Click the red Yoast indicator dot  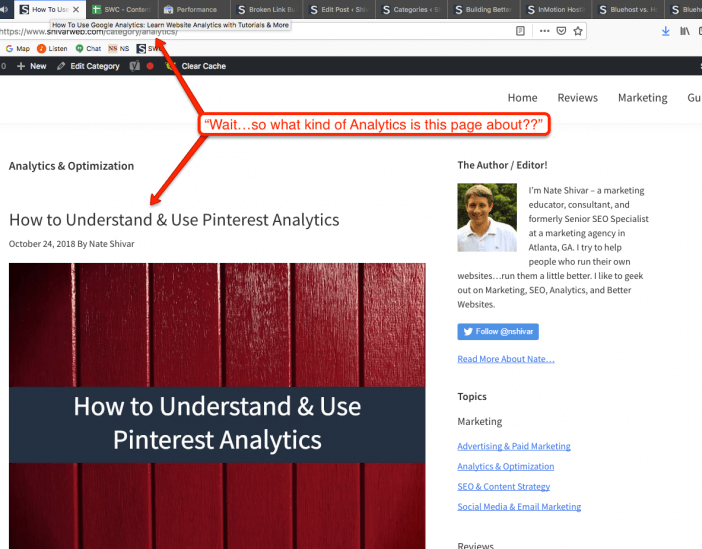click(x=150, y=66)
